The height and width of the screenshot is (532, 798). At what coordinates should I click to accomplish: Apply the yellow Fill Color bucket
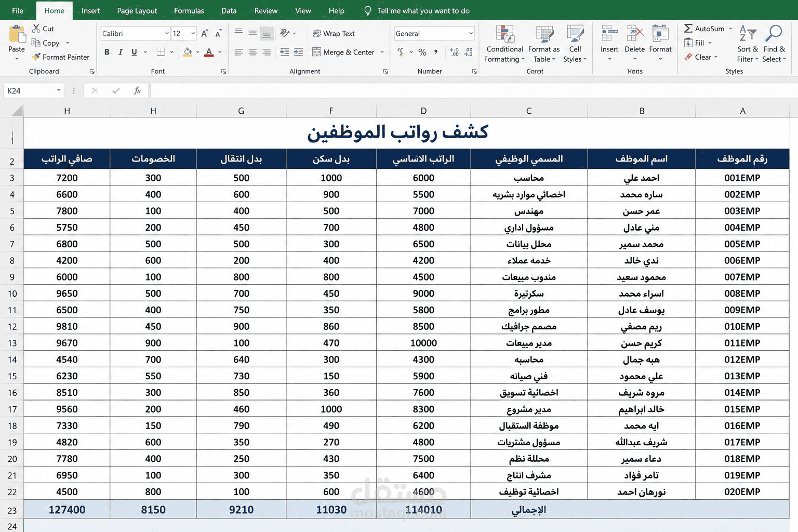(188, 52)
